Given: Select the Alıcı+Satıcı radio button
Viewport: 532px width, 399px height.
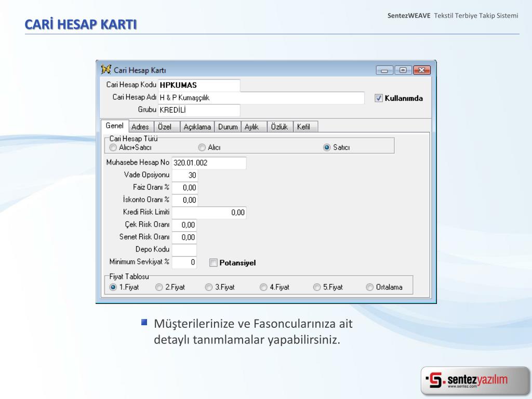Looking at the screenshot, I should tap(113, 148).
